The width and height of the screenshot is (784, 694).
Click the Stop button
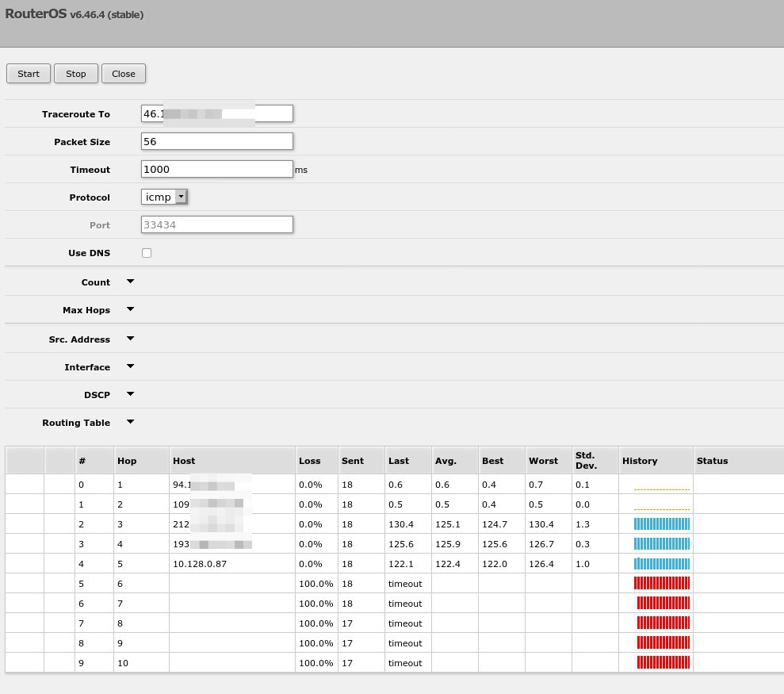point(76,74)
